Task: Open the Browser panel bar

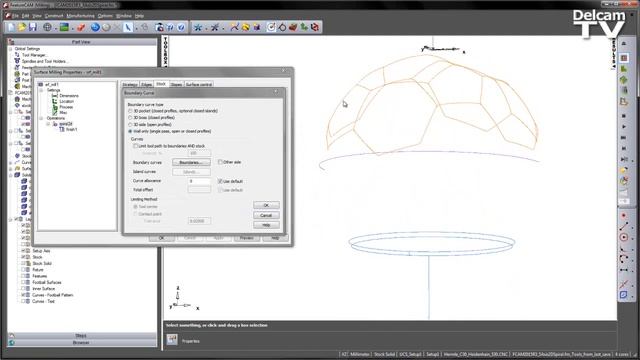Action: 82,342
